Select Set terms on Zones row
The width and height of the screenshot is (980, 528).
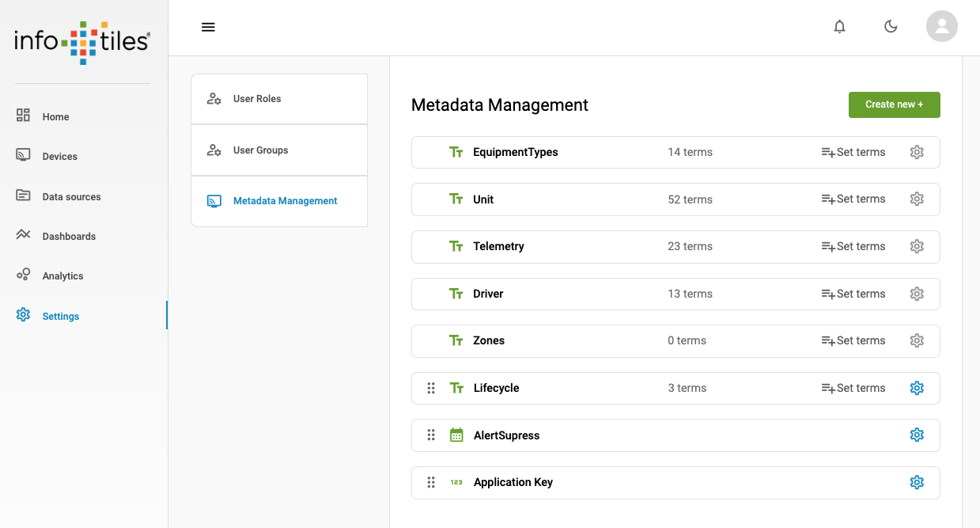[x=853, y=340]
